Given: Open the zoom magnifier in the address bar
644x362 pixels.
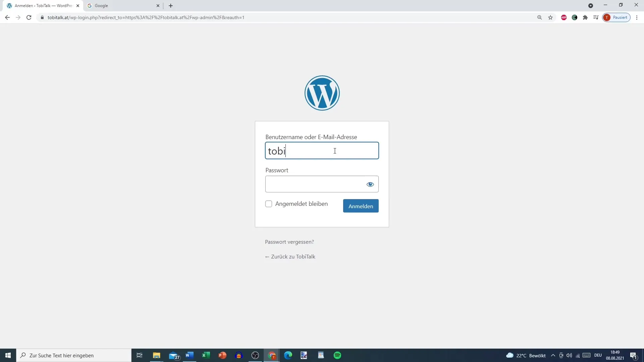Looking at the screenshot, I should [x=540, y=17].
